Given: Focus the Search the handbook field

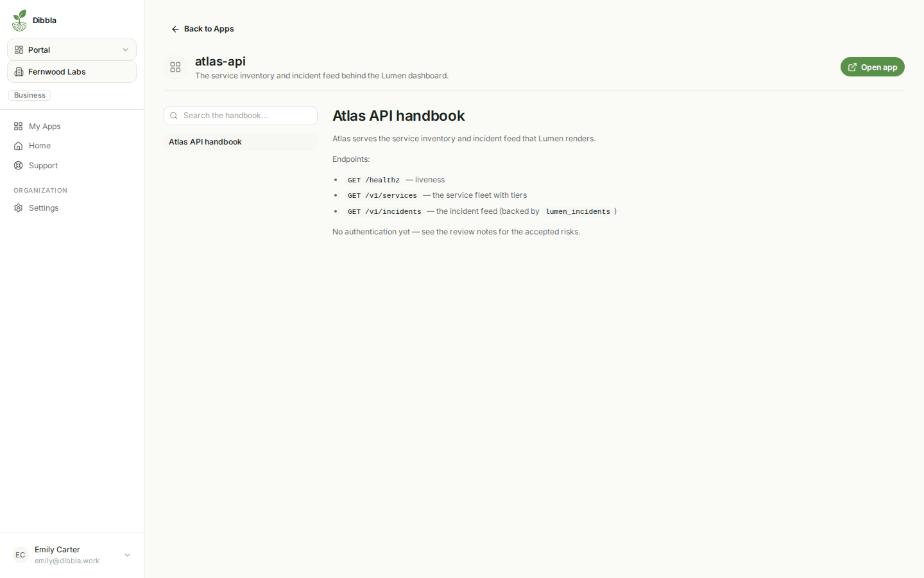Looking at the screenshot, I should click(x=241, y=116).
